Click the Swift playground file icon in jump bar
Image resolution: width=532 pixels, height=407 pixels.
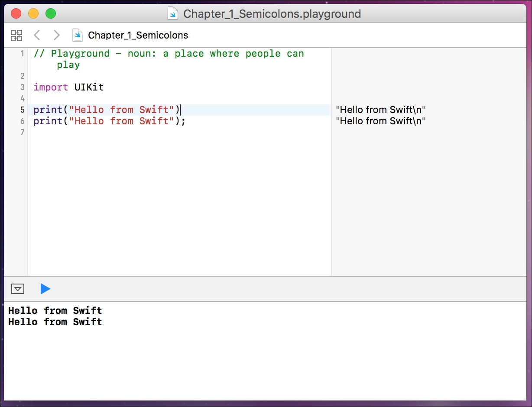tap(78, 35)
